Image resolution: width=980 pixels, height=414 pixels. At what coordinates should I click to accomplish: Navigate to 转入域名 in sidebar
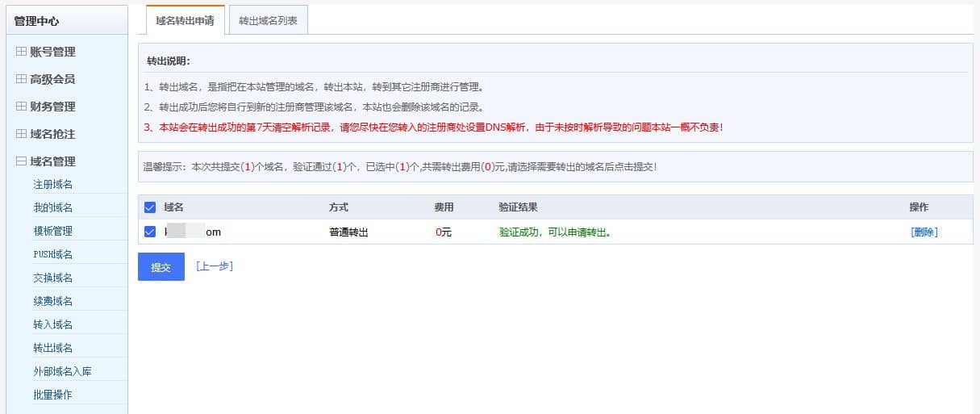point(53,325)
